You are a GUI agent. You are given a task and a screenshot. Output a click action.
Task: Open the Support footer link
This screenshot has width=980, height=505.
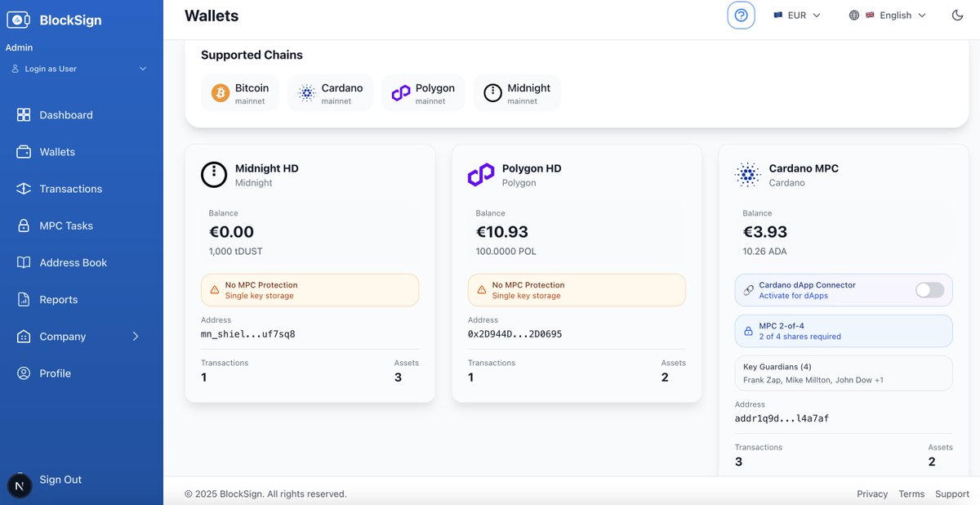point(952,494)
